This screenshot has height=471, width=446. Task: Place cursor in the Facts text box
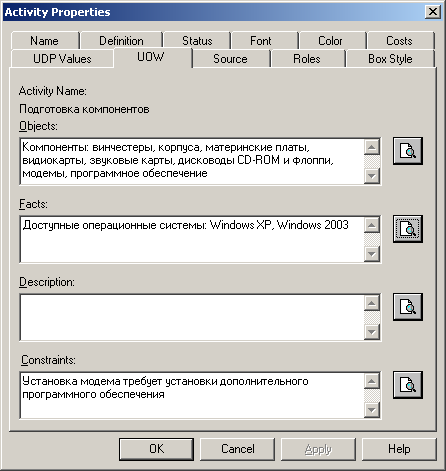coord(192,239)
